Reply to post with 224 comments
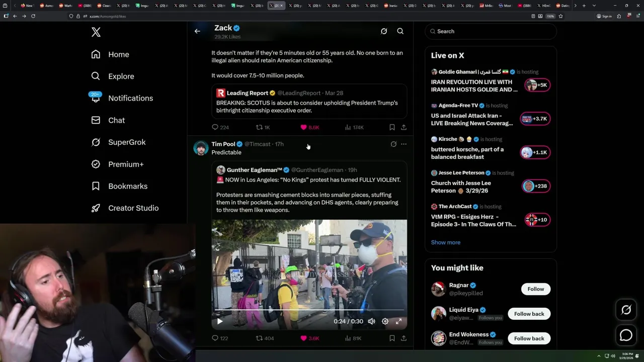 [x=220, y=127]
